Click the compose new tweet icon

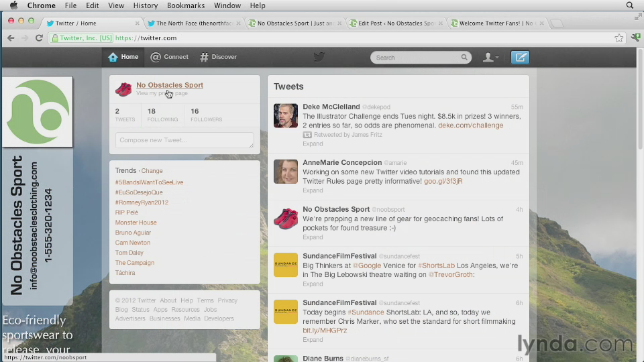520,57
